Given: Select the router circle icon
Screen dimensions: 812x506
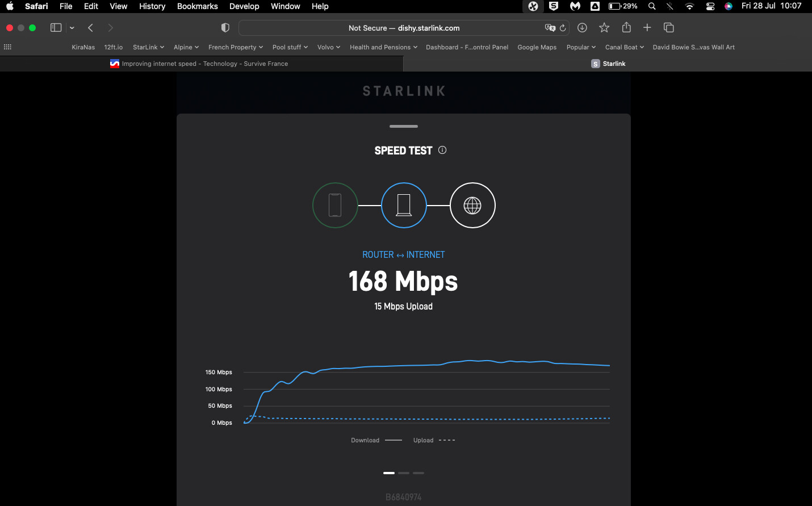Looking at the screenshot, I should [404, 205].
